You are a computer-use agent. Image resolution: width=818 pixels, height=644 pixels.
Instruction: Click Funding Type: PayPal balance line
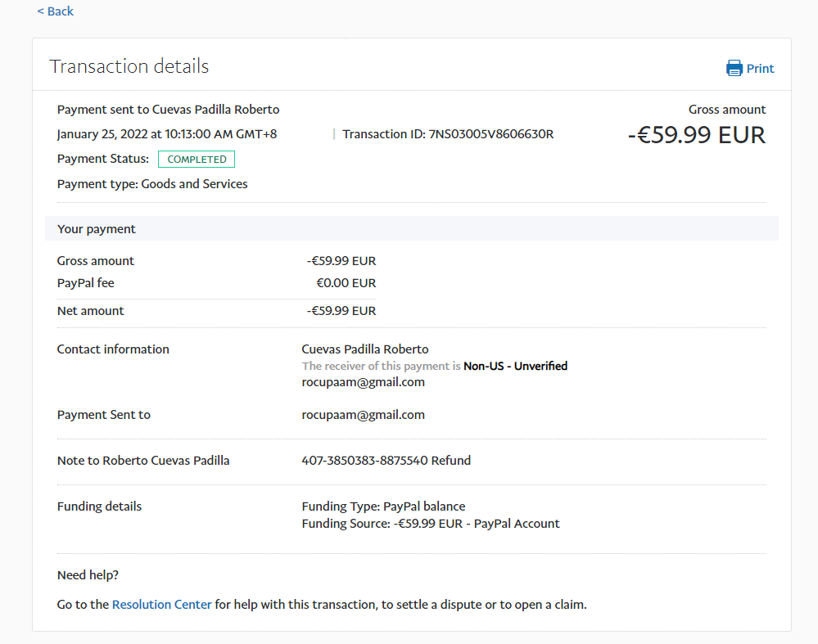coord(383,507)
